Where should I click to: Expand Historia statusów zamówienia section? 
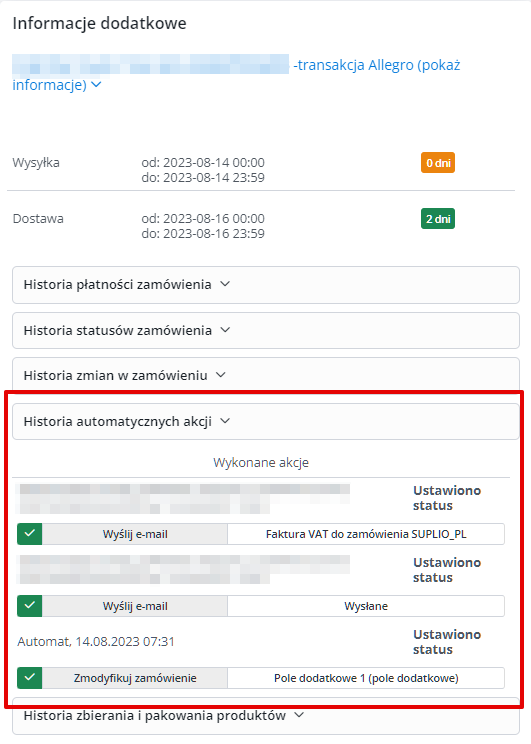pos(266,330)
